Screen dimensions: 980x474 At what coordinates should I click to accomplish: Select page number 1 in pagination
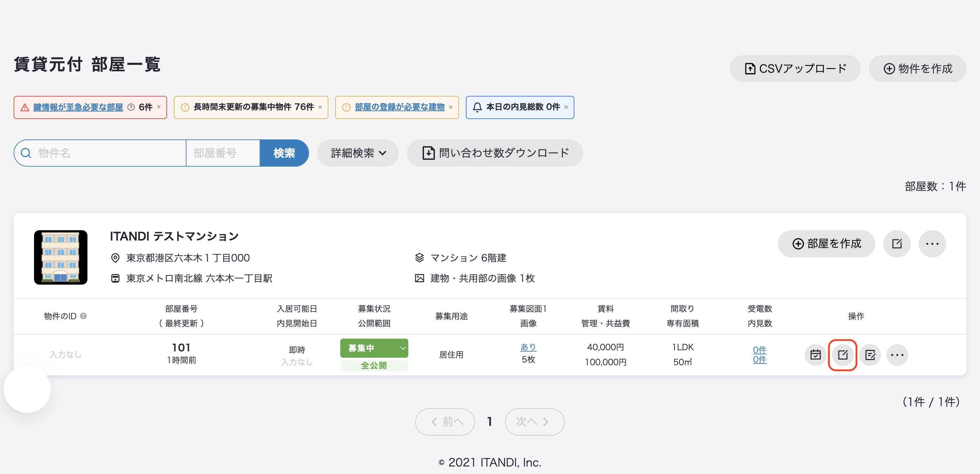[490, 422]
